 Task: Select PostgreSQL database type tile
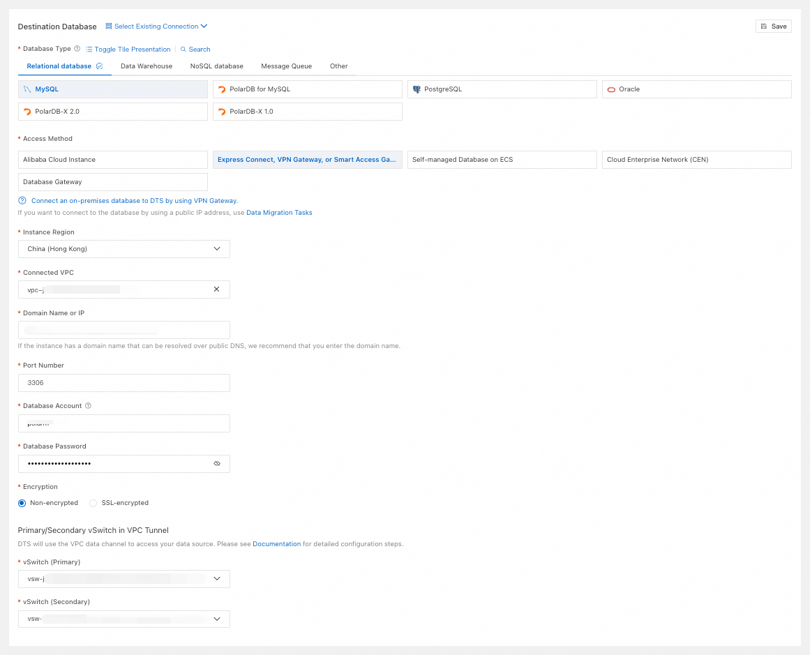[503, 89]
